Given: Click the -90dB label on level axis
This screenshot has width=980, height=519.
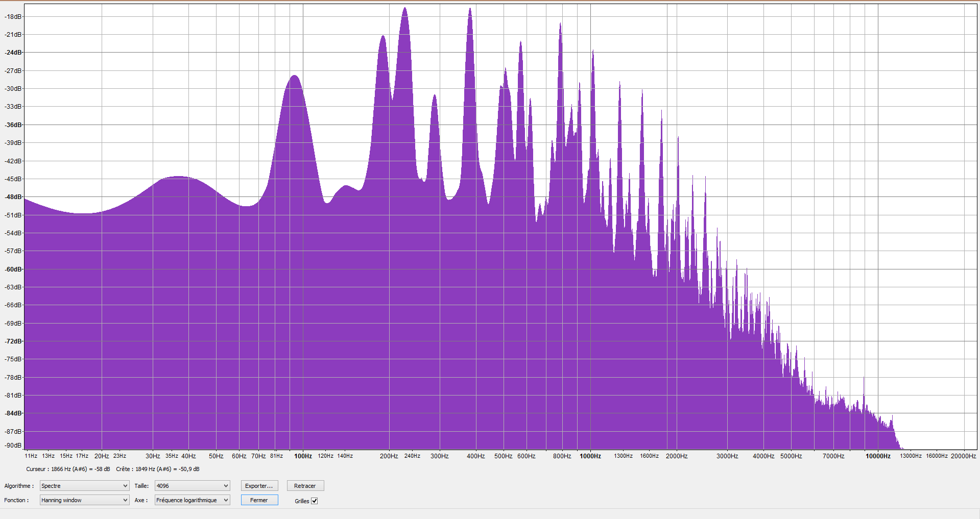Looking at the screenshot, I should [x=14, y=446].
